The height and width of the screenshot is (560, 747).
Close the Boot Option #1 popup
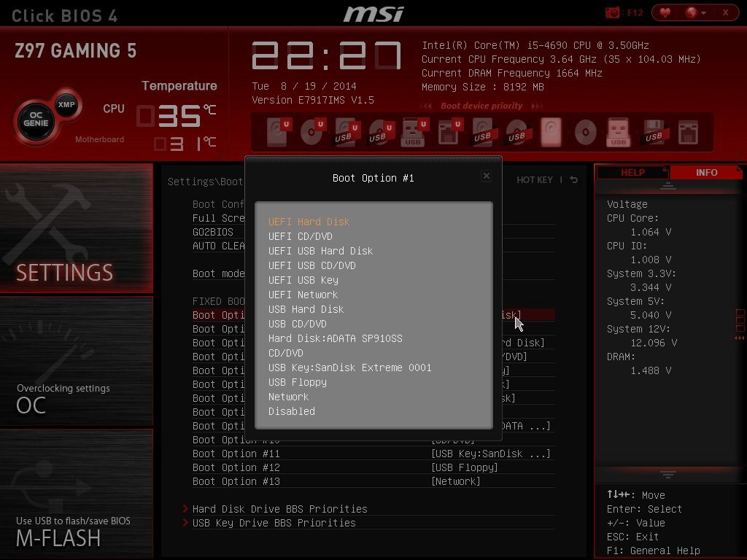pyautogui.click(x=486, y=176)
